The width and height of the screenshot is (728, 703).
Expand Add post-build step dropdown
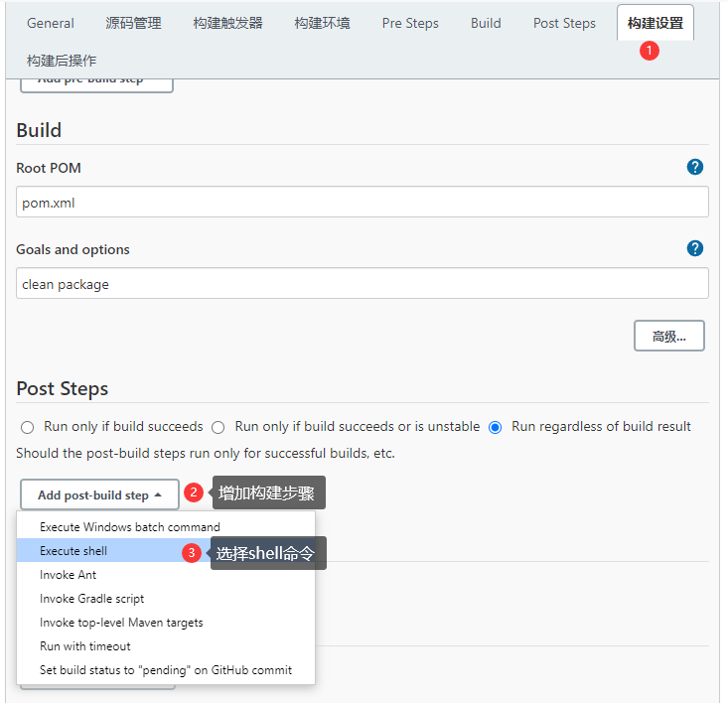click(x=100, y=494)
